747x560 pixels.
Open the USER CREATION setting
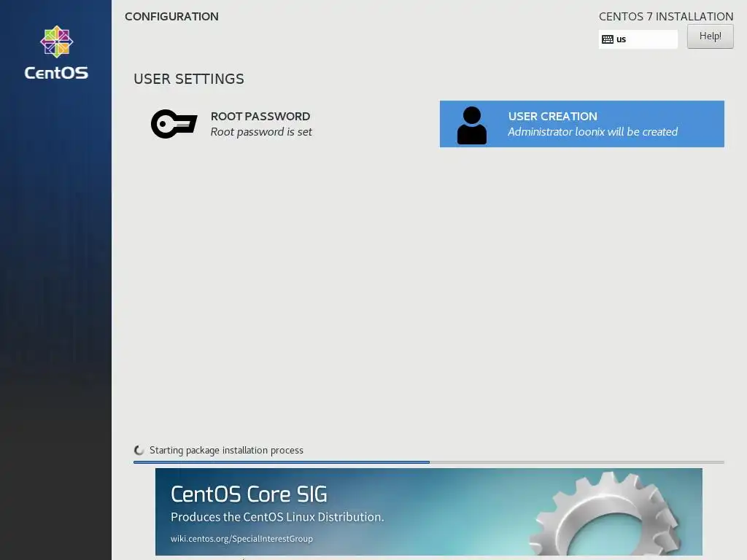tap(581, 124)
